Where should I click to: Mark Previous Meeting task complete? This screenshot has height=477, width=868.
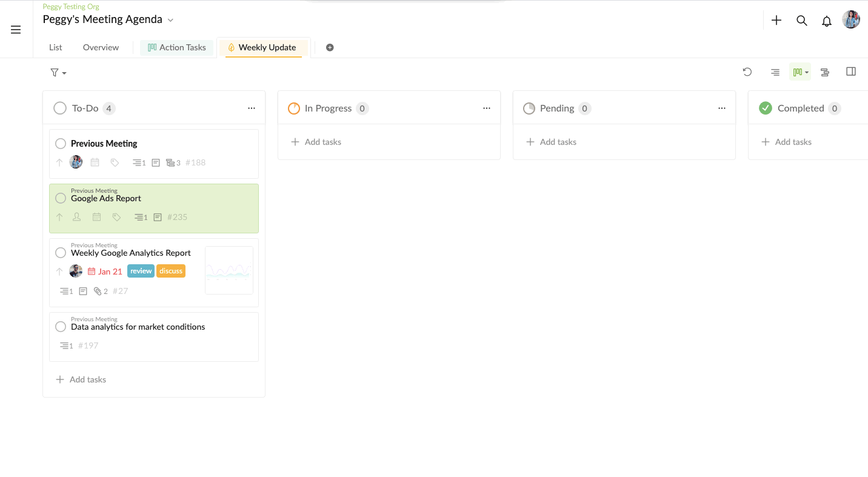click(x=61, y=144)
